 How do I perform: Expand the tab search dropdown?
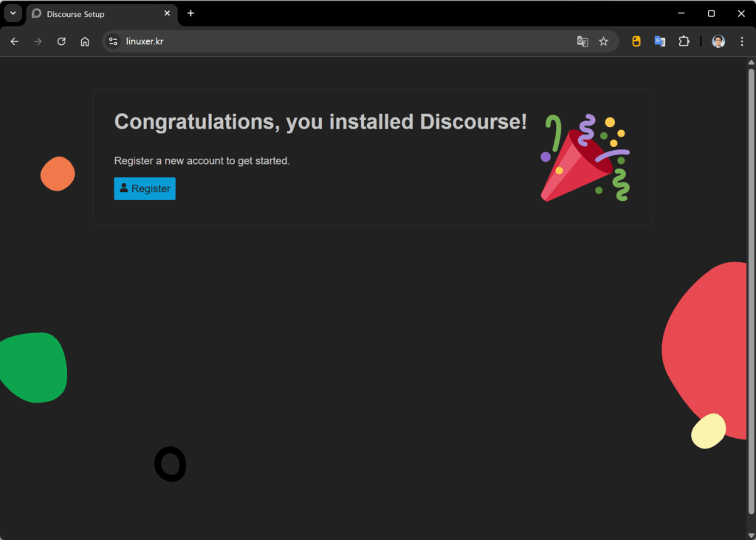click(13, 13)
